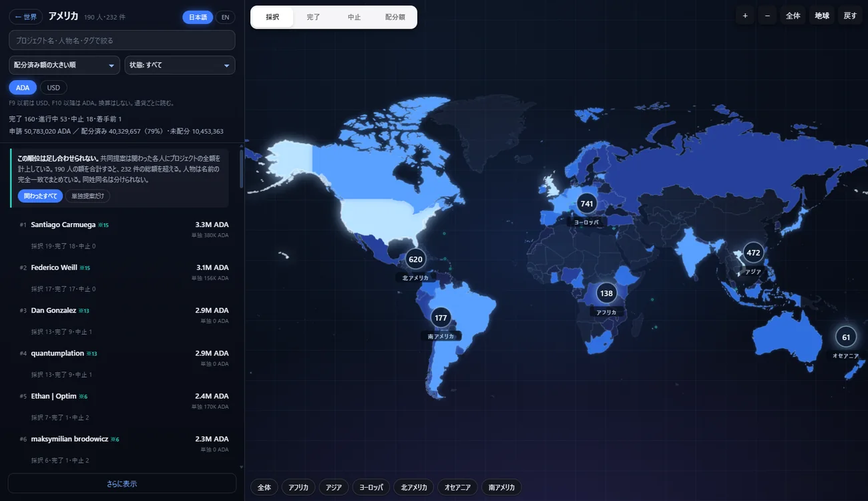The image size is (868, 501).
Task: Switch to 地球 globe view
Action: point(822,15)
